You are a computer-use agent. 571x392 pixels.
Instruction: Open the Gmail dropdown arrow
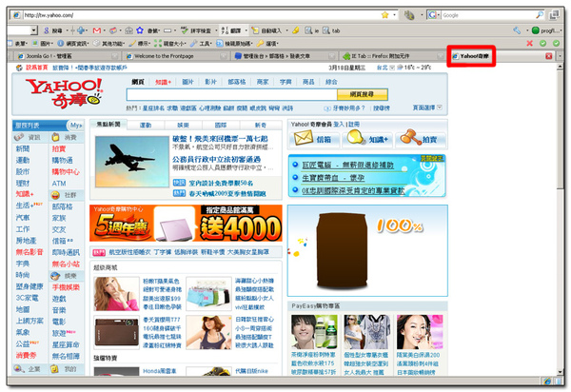pos(105,30)
